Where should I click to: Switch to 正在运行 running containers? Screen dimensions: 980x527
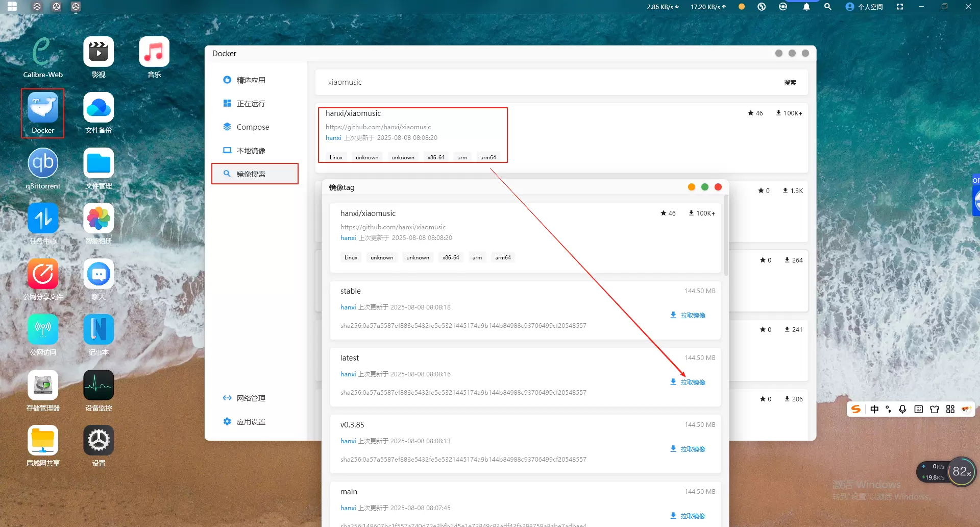pos(251,104)
